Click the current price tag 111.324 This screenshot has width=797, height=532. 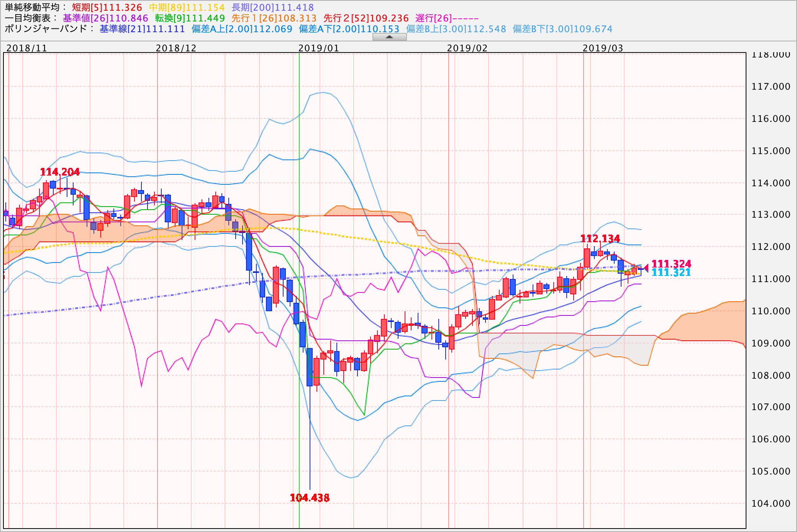point(671,264)
